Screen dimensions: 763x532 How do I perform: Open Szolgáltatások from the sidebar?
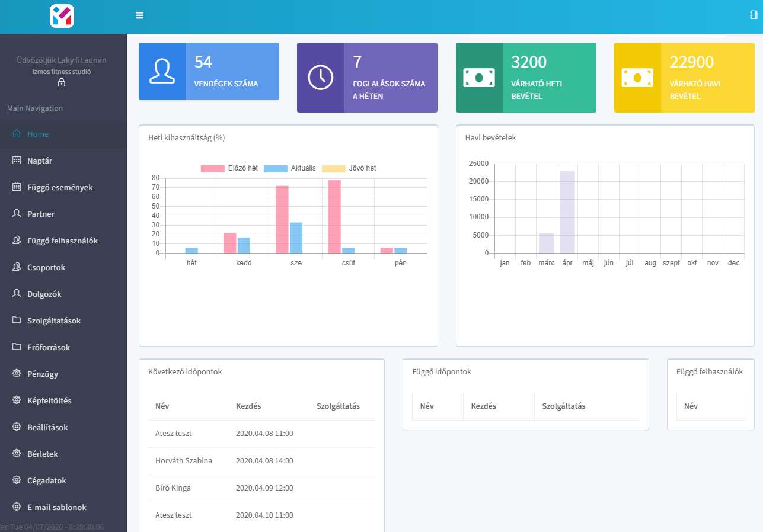[63, 321]
